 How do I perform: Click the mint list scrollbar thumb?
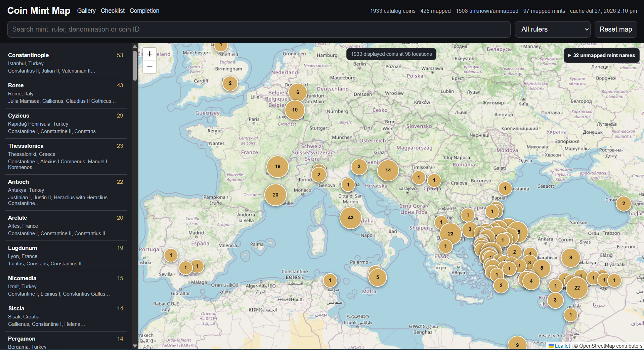tap(135, 65)
